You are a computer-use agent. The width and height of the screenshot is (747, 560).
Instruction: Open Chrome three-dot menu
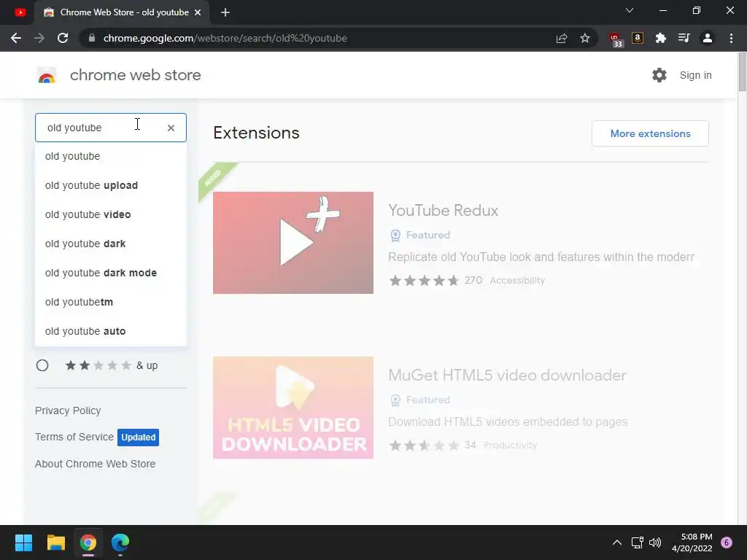coord(731,38)
